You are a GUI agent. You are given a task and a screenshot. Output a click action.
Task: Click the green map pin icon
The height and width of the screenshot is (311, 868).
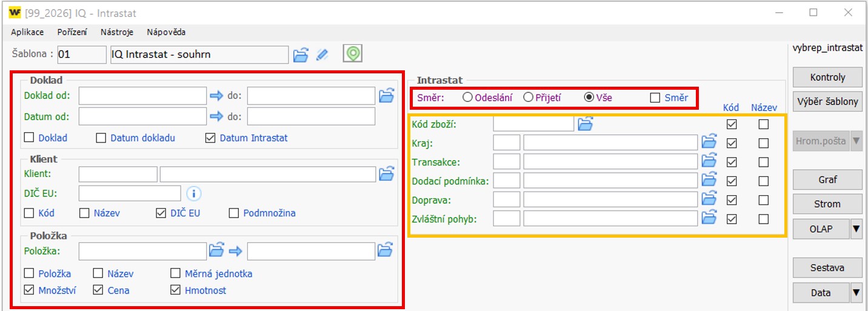coord(352,54)
